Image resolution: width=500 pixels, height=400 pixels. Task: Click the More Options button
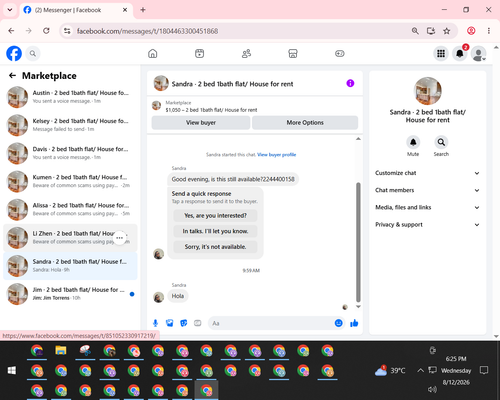tap(305, 122)
